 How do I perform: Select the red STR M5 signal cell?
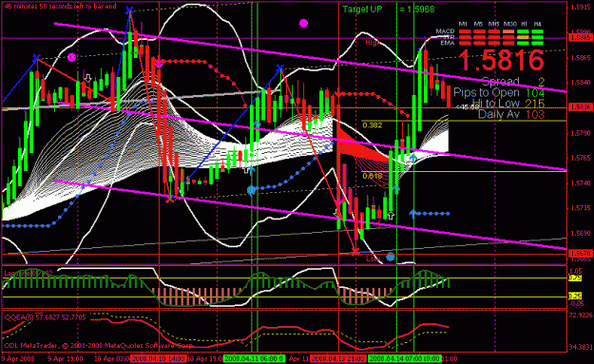[479, 37]
